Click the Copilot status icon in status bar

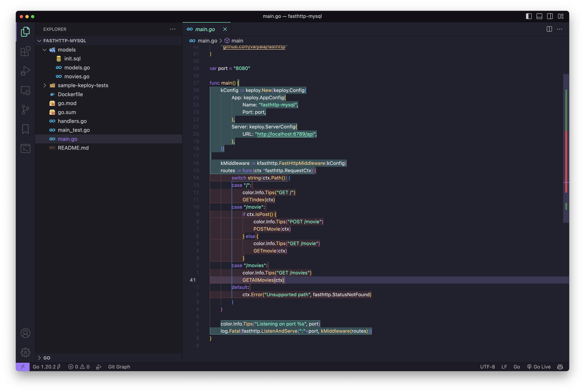click(x=560, y=367)
